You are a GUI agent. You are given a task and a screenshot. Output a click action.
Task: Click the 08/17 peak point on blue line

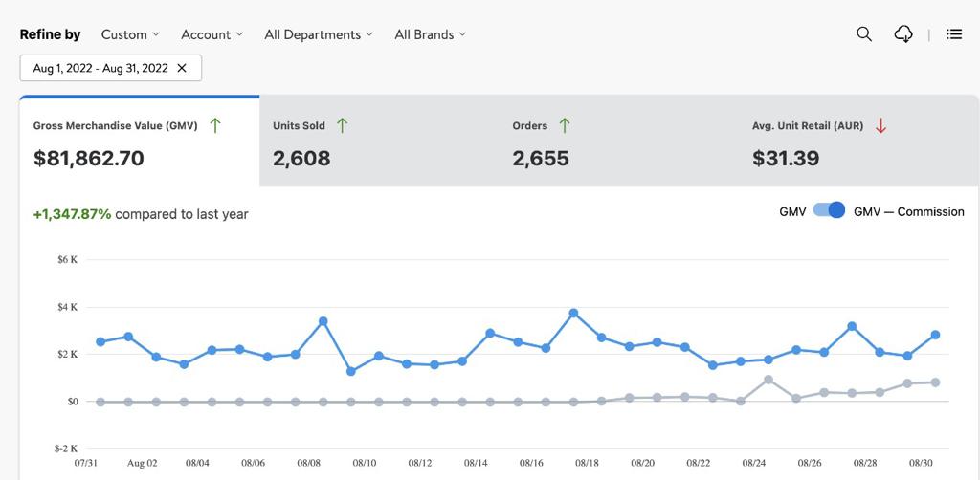[x=573, y=313]
